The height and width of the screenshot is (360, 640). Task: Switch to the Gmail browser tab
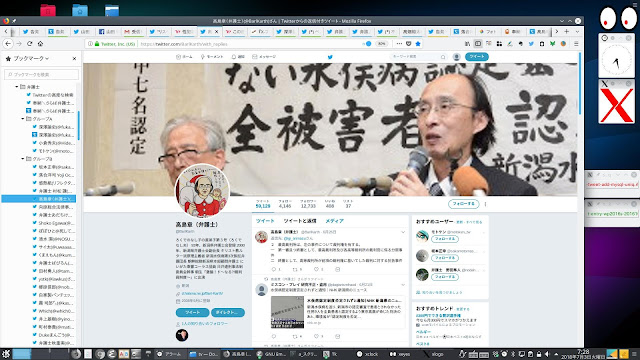click(133, 31)
